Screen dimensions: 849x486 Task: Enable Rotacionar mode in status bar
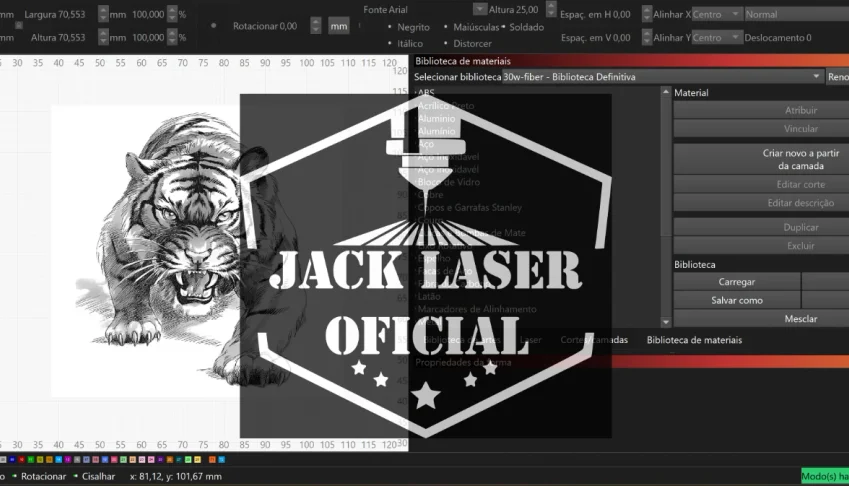click(39, 476)
